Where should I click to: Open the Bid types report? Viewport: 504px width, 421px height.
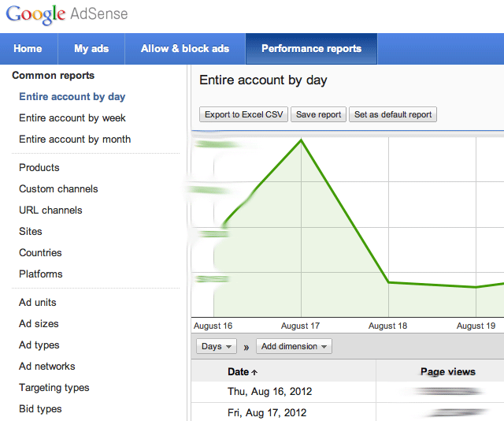pyautogui.click(x=40, y=408)
